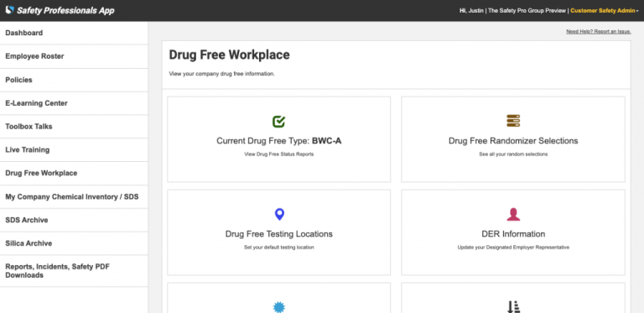This screenshot has width=644, height=313.
Task: Click the pink person DER Information icon
Action: [513, 214]
